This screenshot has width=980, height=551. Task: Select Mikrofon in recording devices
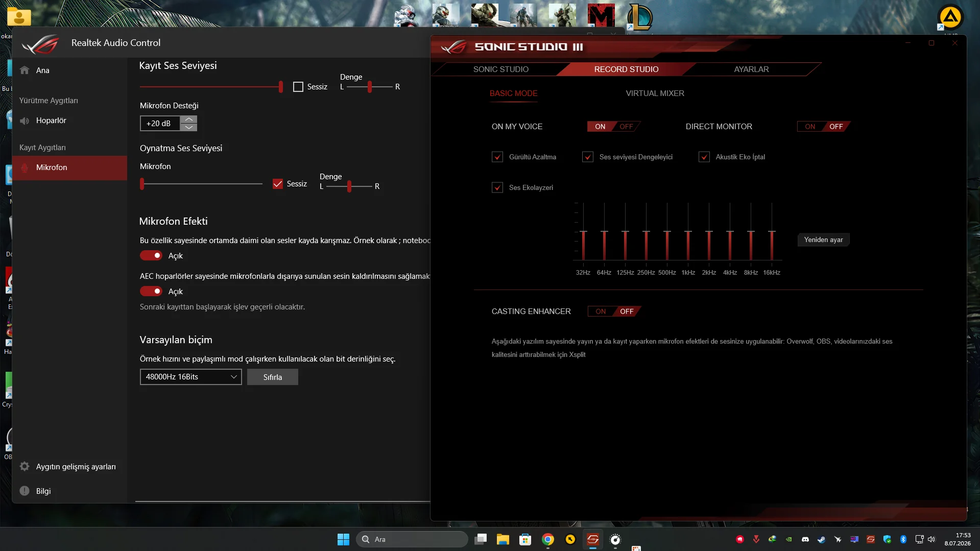coord(69,168)
